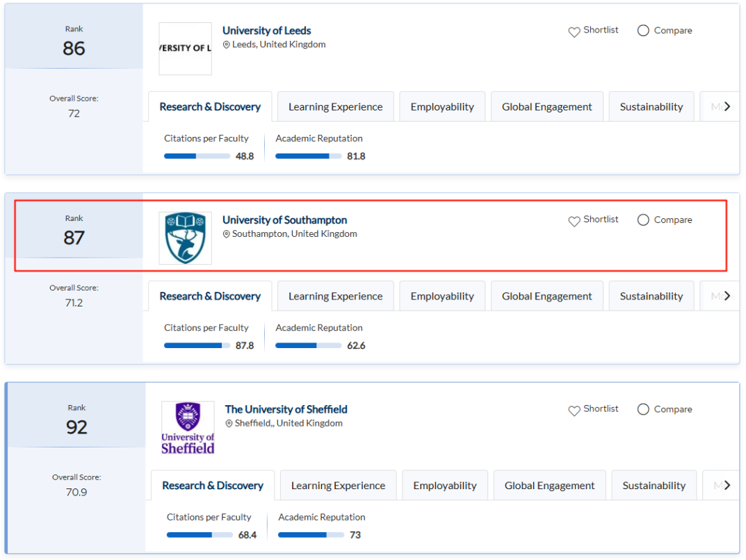Click Overall Score value 70.9
Screen dimensions: 746x560
pyautogui.click(x=76, y=492)
